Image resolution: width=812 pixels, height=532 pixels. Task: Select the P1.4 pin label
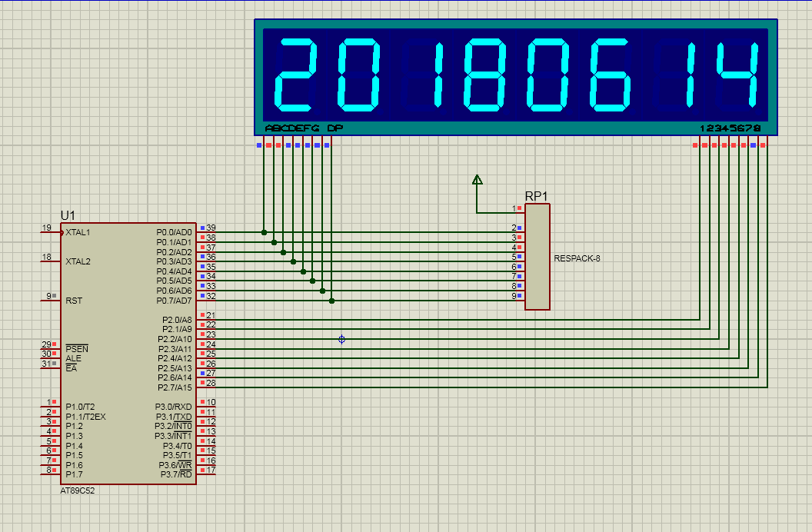74,446
